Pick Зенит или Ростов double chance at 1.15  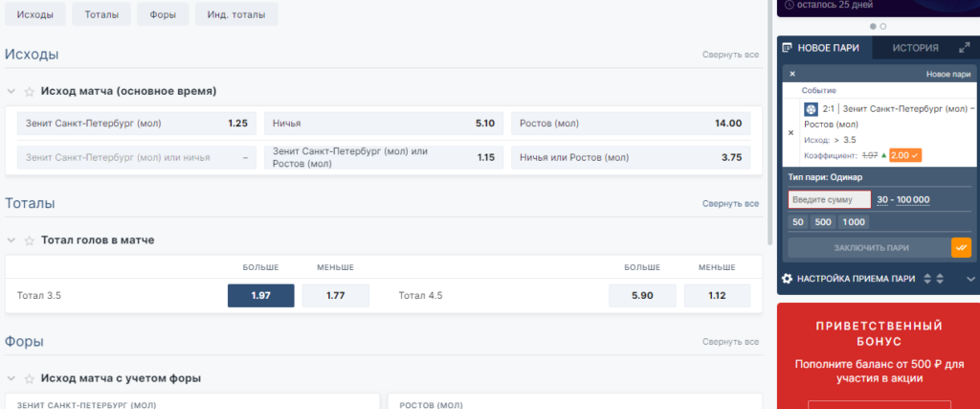[384, 158]
